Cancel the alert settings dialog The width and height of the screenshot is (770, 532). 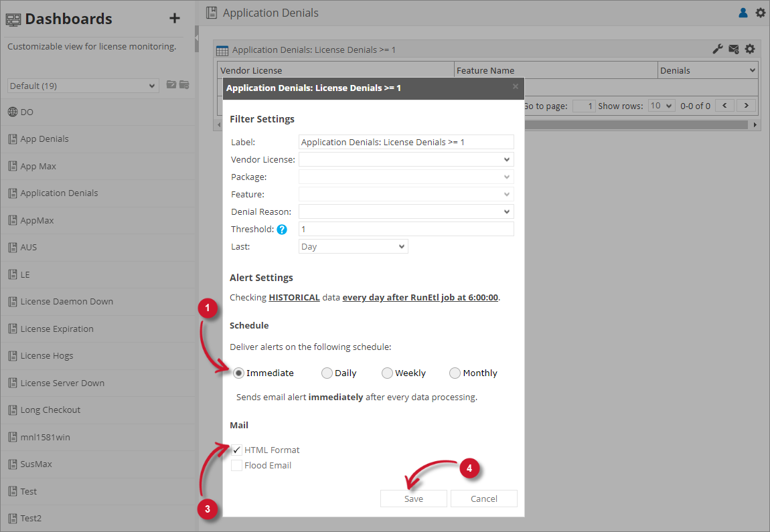click(483, 499)
